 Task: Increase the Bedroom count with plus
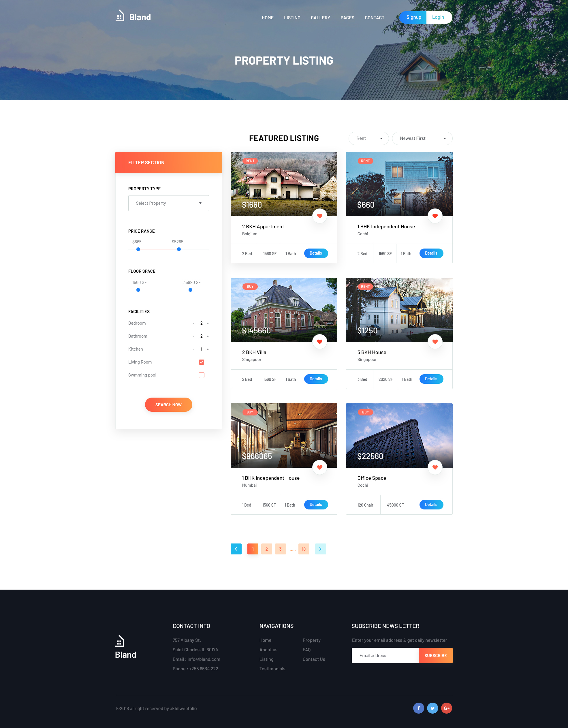[x=208, y=323]
